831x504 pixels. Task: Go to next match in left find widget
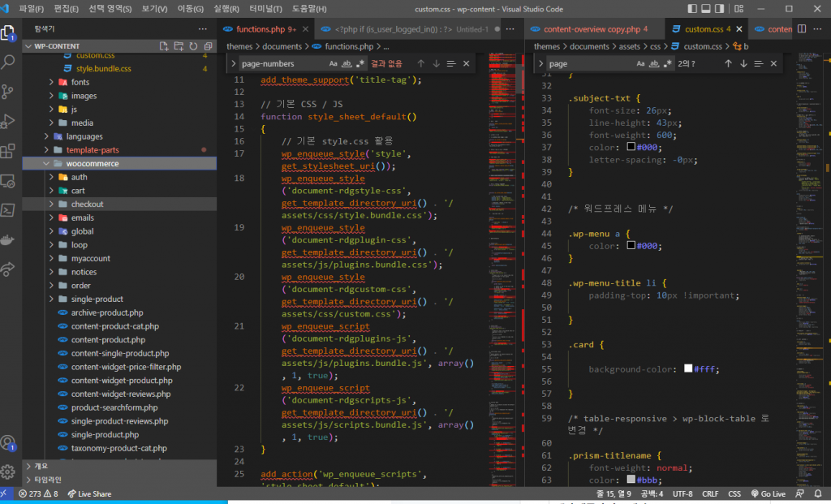click(436, 63)
